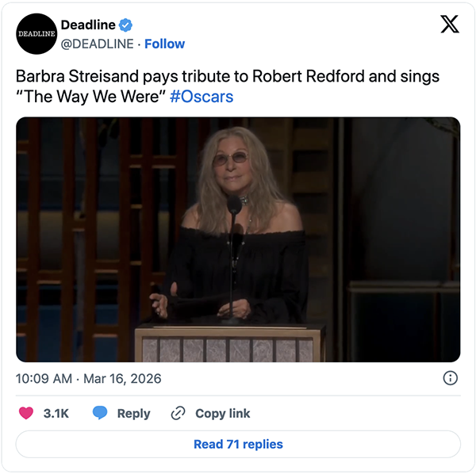This screenshot has height=474, width=476.
Task: Click the reply speech bubble icon
Action: [100, 413]
